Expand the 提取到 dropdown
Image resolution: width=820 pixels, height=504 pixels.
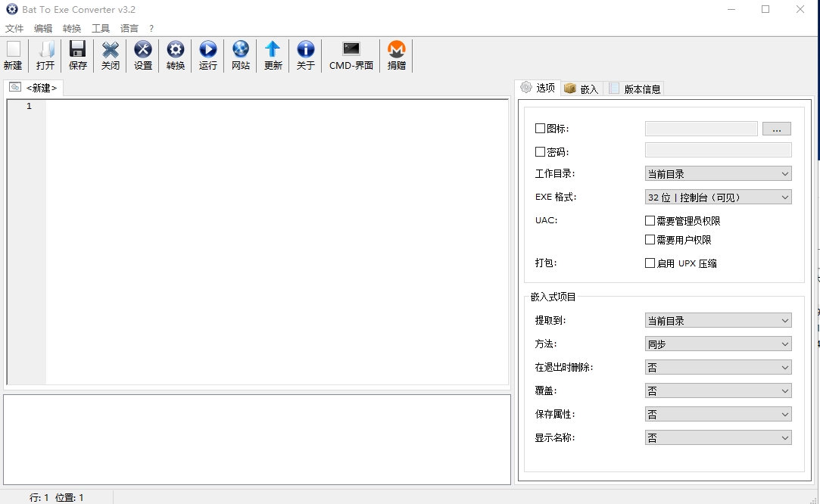point(718,321)
